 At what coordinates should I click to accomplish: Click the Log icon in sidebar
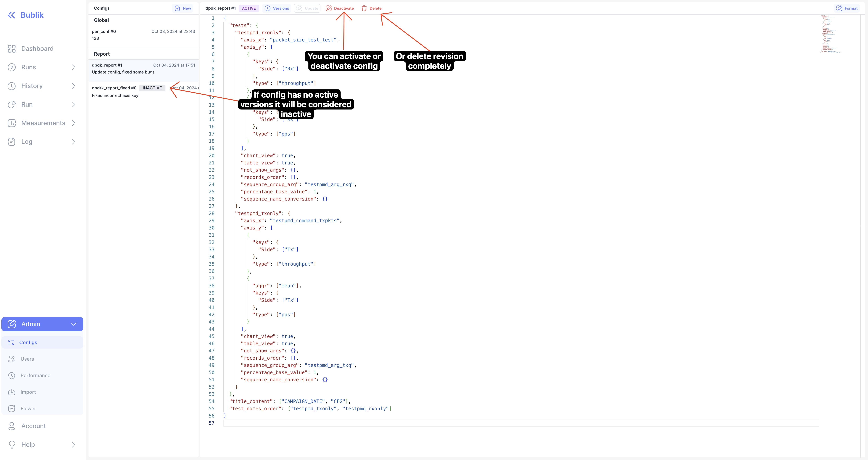coord(11,141)
